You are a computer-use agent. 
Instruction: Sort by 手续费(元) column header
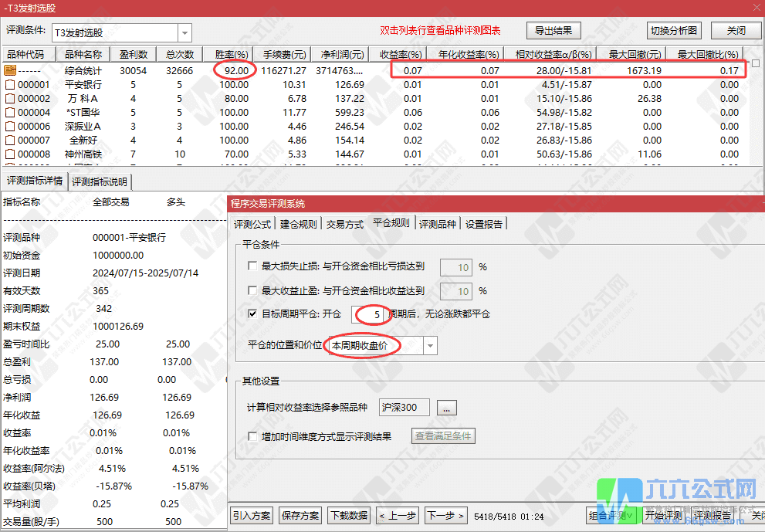283,54
